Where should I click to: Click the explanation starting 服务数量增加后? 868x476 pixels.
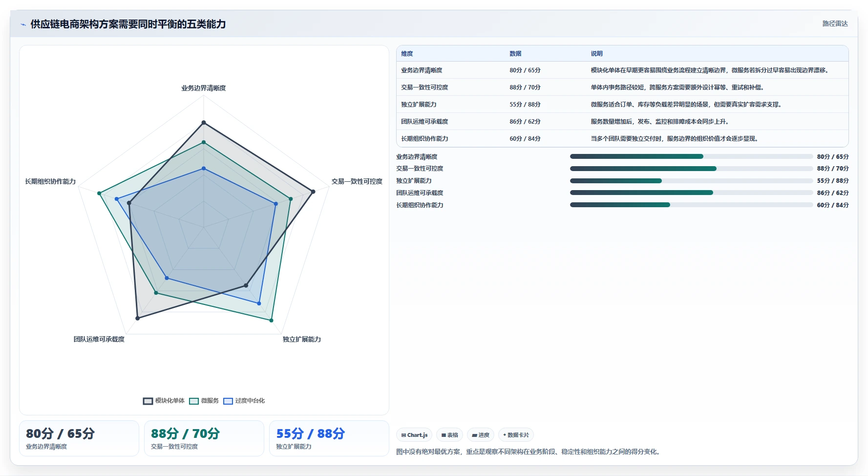[660, 122]
